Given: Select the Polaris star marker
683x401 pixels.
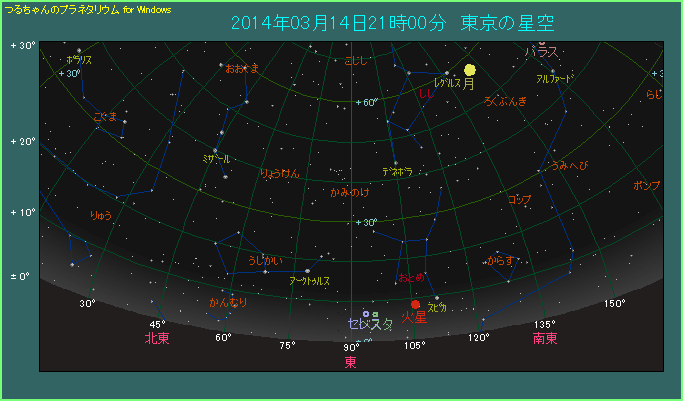Looking at the screenshot, I should coord(79,50).
